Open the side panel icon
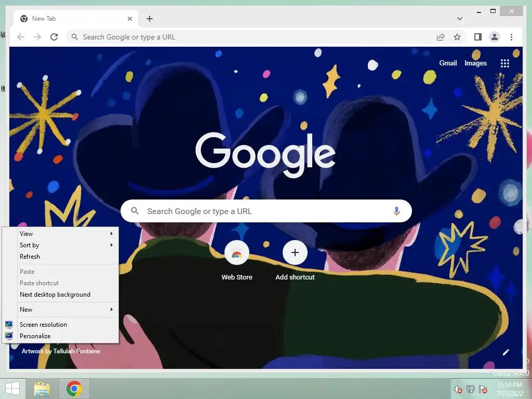The width and height of the screenshot is (532, 399). pyautogui.click(x=478, y=37)
